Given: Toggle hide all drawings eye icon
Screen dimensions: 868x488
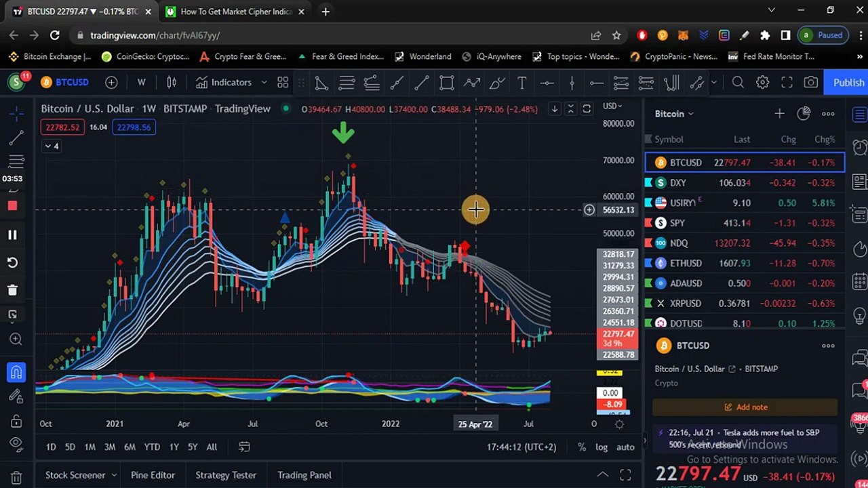Looking at the screenshot, I should pos(16,445).
